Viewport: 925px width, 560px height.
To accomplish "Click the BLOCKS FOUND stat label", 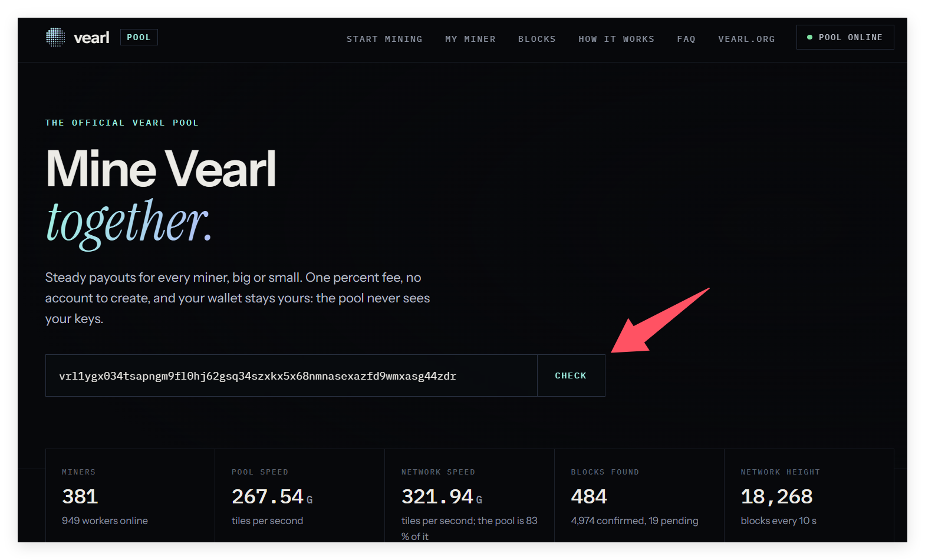I will (x=605, y=472).
